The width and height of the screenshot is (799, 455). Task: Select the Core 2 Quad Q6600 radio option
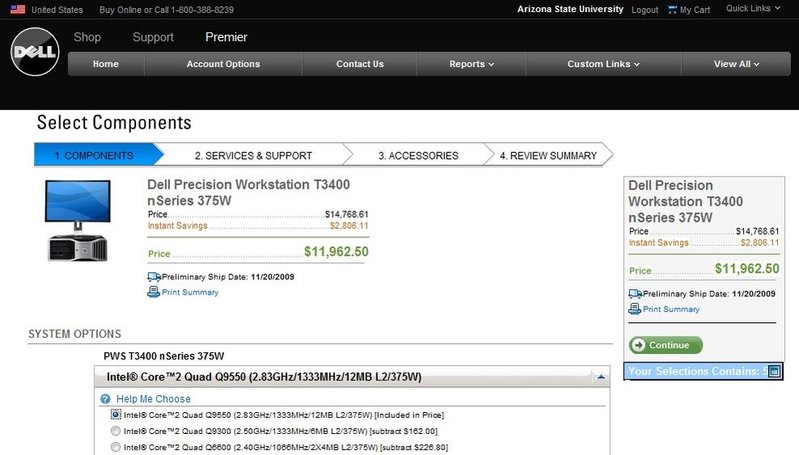tap(116, 447)
